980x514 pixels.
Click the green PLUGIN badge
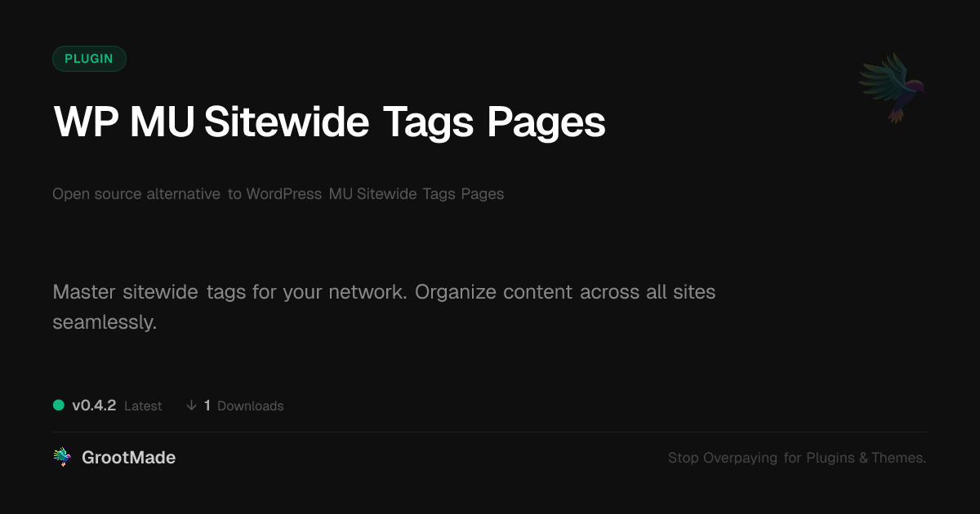pyautogui.click(x=89, y=59)
